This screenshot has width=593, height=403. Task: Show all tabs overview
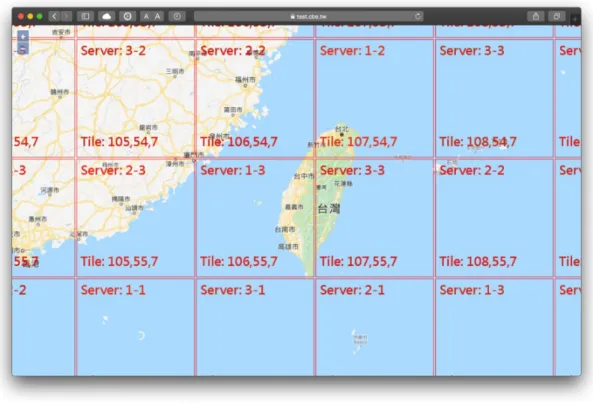point(557,16)
